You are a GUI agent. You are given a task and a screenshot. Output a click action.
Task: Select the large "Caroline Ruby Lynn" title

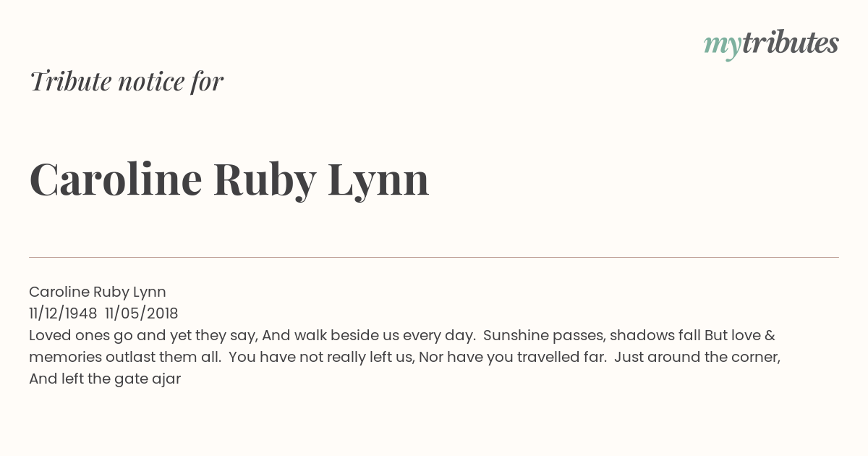(x=229, y=180)
